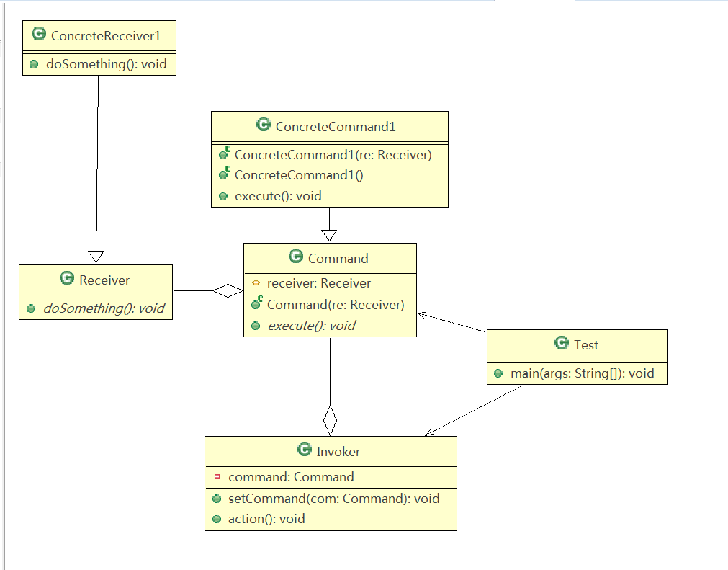Click the dashed dependency line from Test to Invoker
Image resolution: width=728 pixels, height=570 pixels.
(x=474, y=411)
